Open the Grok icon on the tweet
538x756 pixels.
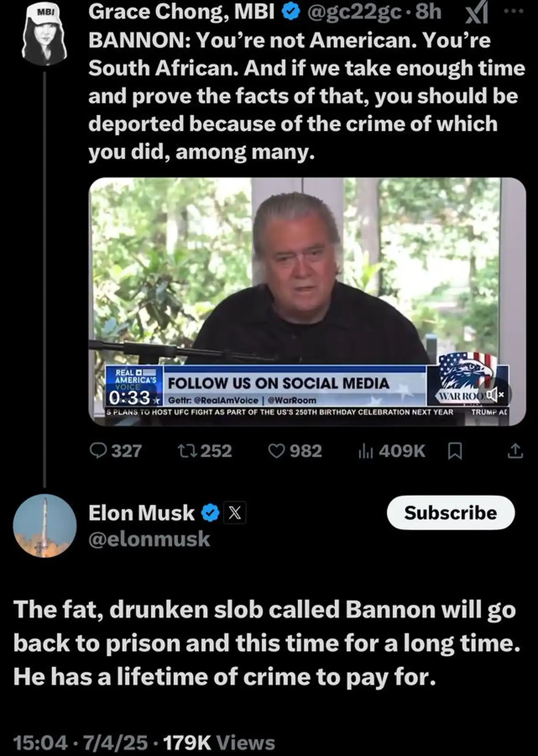point(477,12)
